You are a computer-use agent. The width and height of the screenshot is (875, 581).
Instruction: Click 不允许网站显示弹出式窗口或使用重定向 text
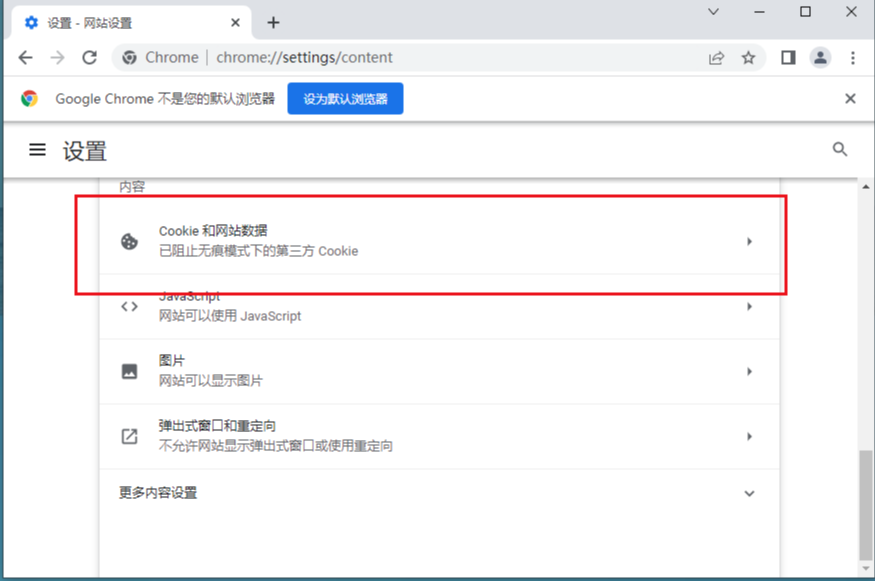(276, 445)
